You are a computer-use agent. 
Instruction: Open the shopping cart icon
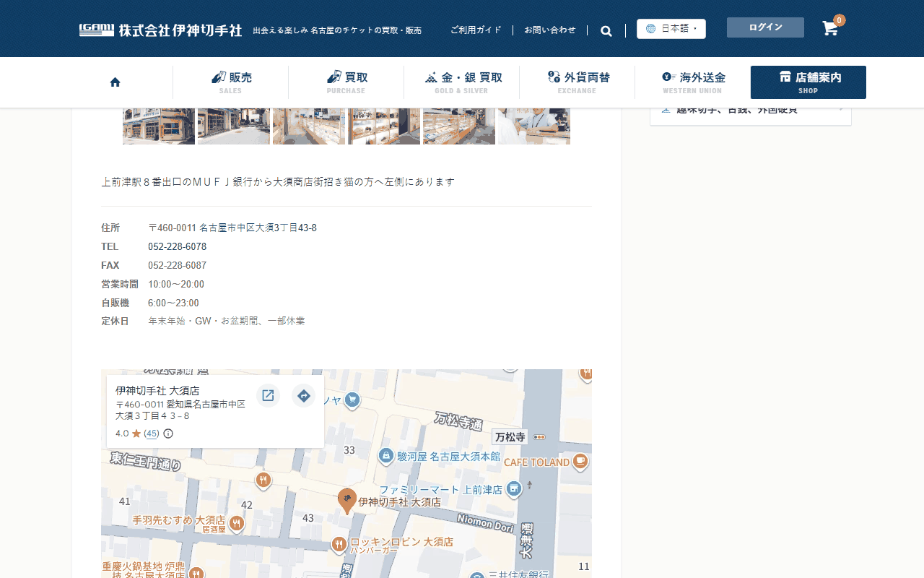(x=831, y=28)
